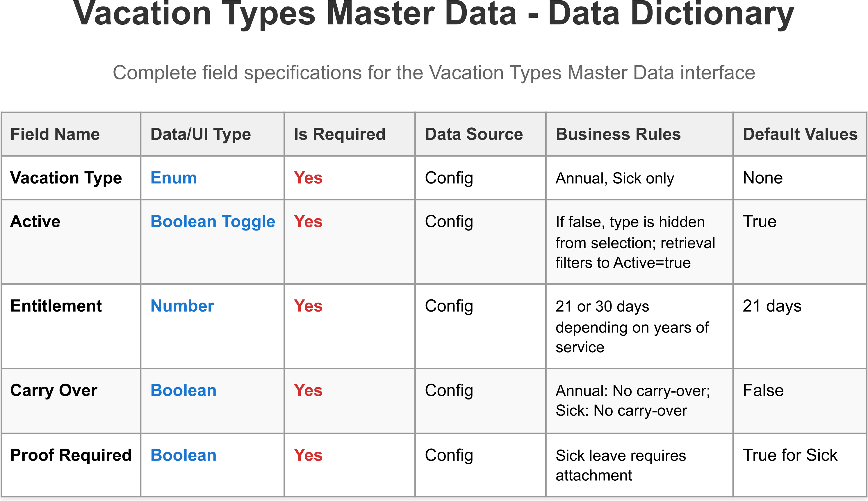Select the True for Sick default value
This screenshot has height=501, width=868.
[x=790, y=455]
